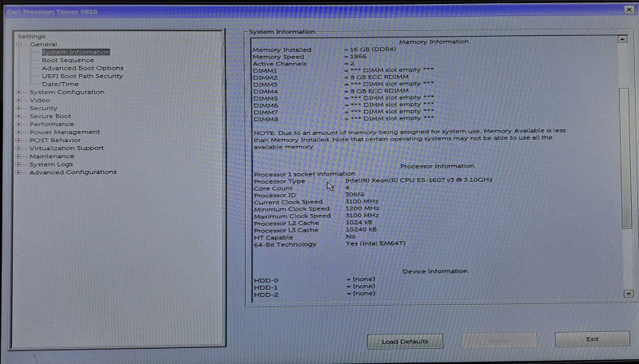Expand the System Configuration node
The image size is (639, 364).
coord(18,93)
